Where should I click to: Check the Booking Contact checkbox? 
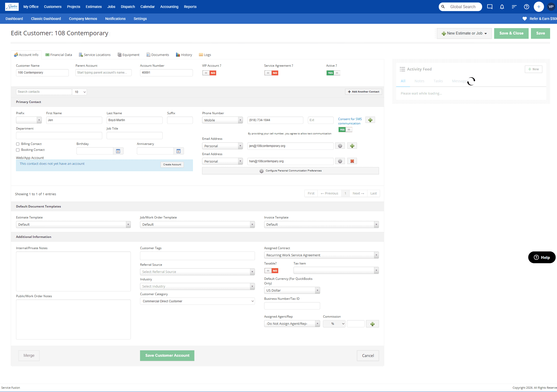click(x=18, y=150)
